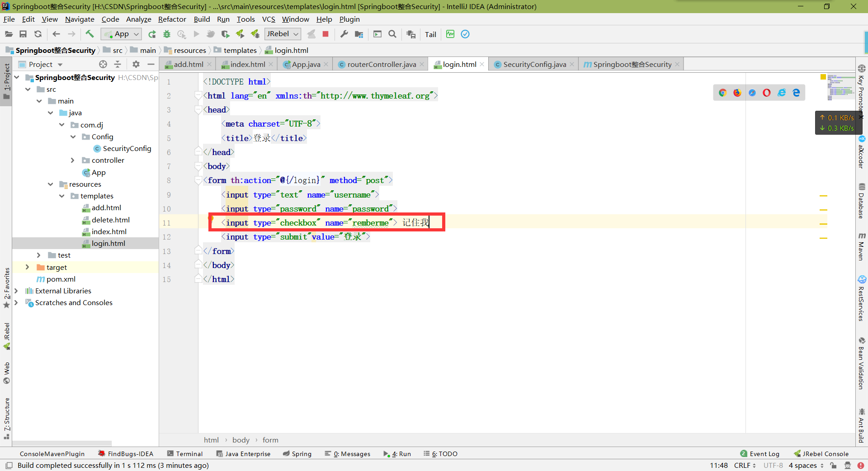Viewport: 868px width, 471px height.
Task: Open the Navigate menu
Action: [80, 19]
